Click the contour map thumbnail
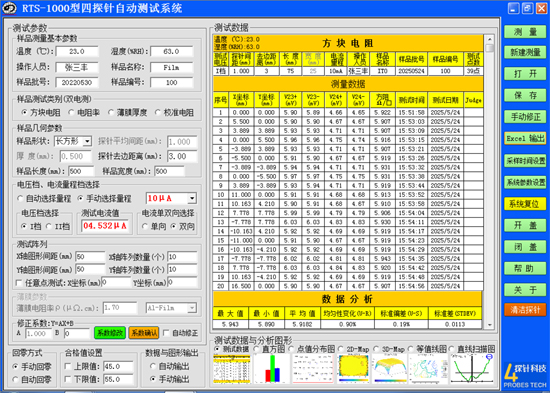550x393 pixels. click(x=428, y=368)
